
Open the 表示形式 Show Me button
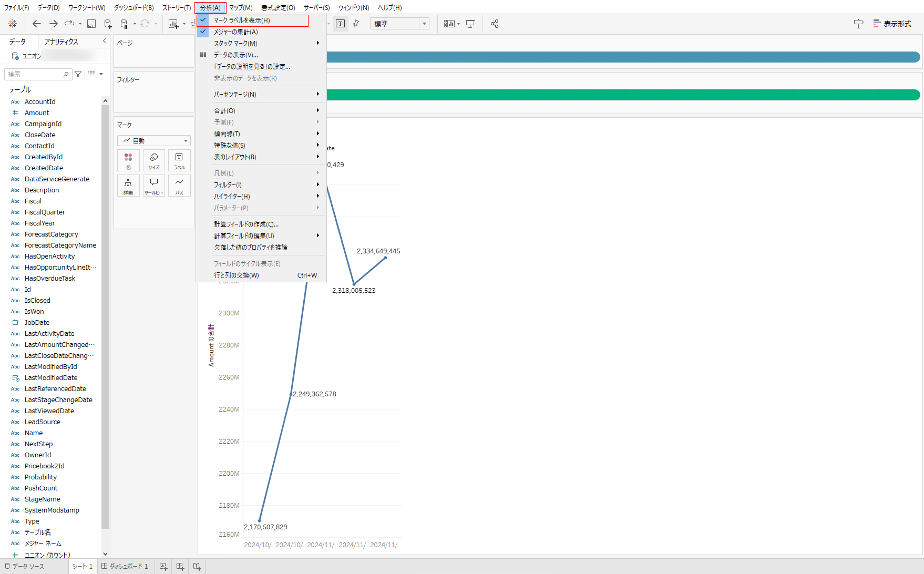[892, 24]
